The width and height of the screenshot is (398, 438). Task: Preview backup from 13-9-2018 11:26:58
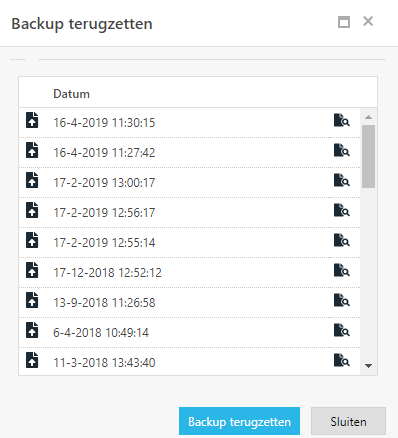click(x=342, y=300)
